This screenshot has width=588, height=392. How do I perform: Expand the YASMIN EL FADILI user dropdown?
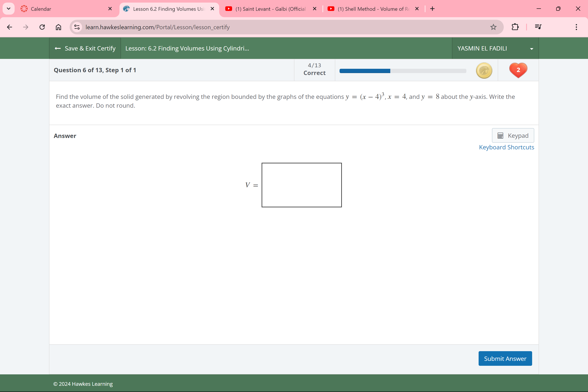[x=531, y=49]
